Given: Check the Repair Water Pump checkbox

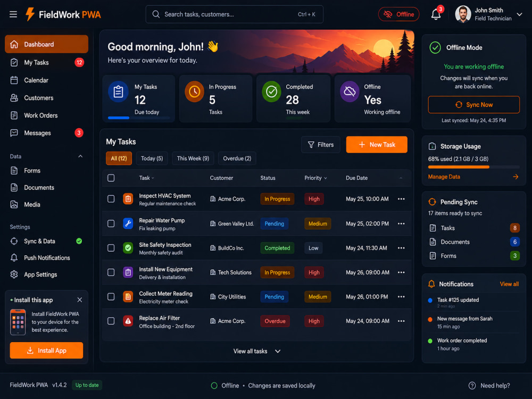Looking at the screenshot, I should (x=111, y=223).
